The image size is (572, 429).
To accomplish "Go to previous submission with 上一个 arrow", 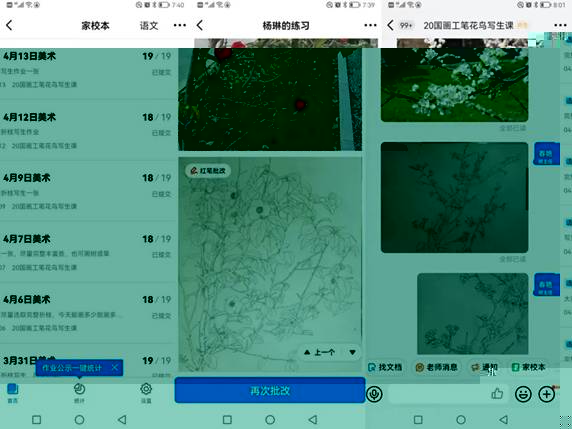I will (320, 352).
